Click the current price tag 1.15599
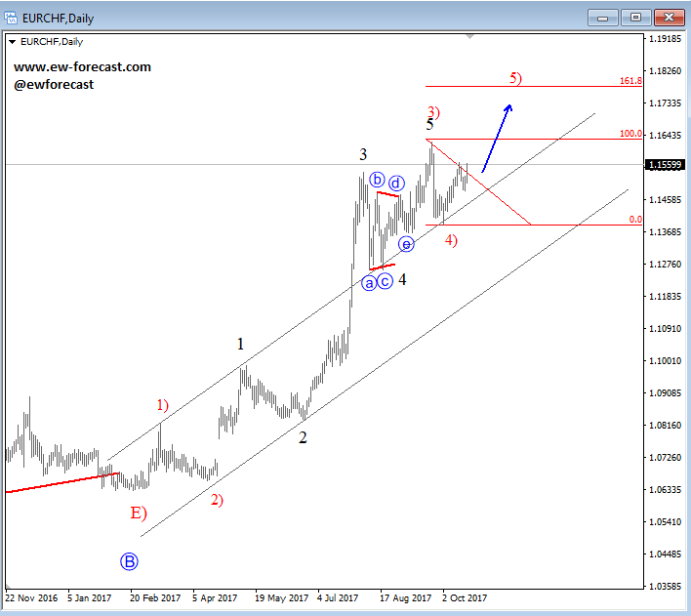Image resolution: width=691 pixels, height=616 pixels. [x=664, y=165]
